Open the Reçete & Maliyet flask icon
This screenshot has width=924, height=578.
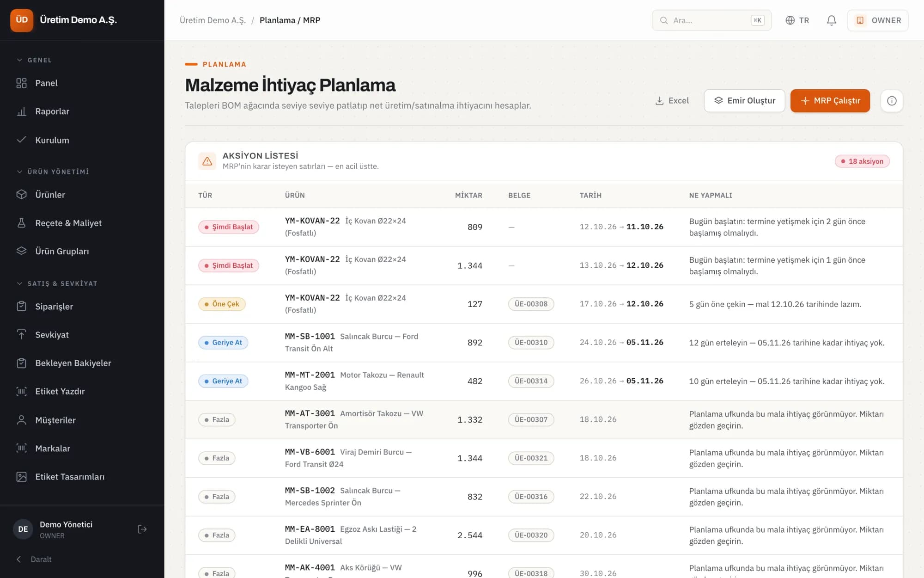(21, 223)
